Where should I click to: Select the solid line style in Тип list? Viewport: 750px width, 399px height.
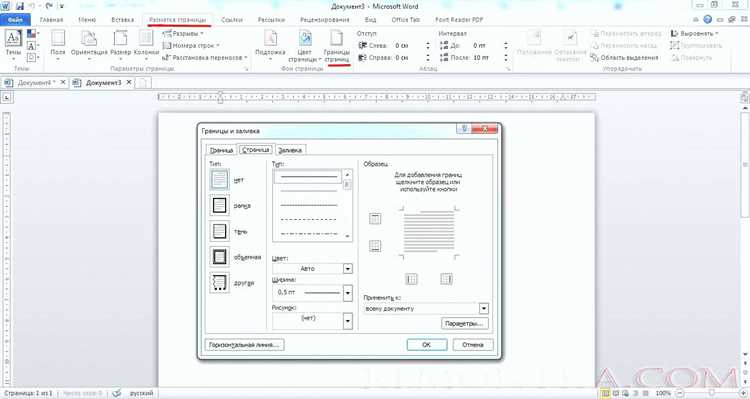click(x=309, y=177)
